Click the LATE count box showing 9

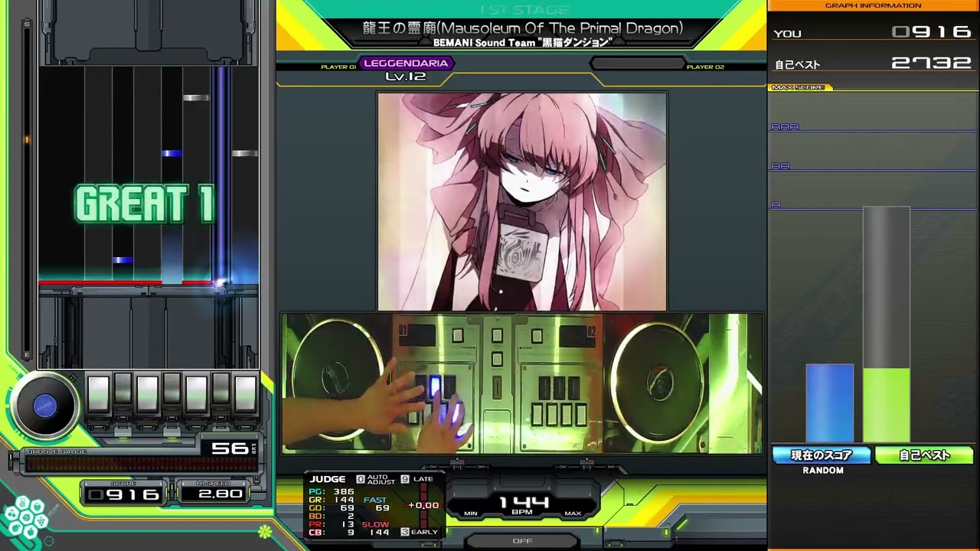tap(405, 479)
